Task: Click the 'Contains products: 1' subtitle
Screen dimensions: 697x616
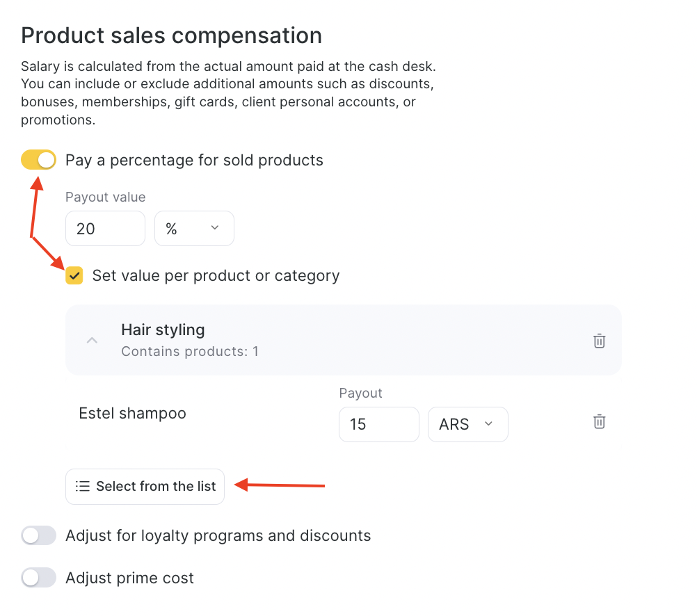Action: [189, 351]
